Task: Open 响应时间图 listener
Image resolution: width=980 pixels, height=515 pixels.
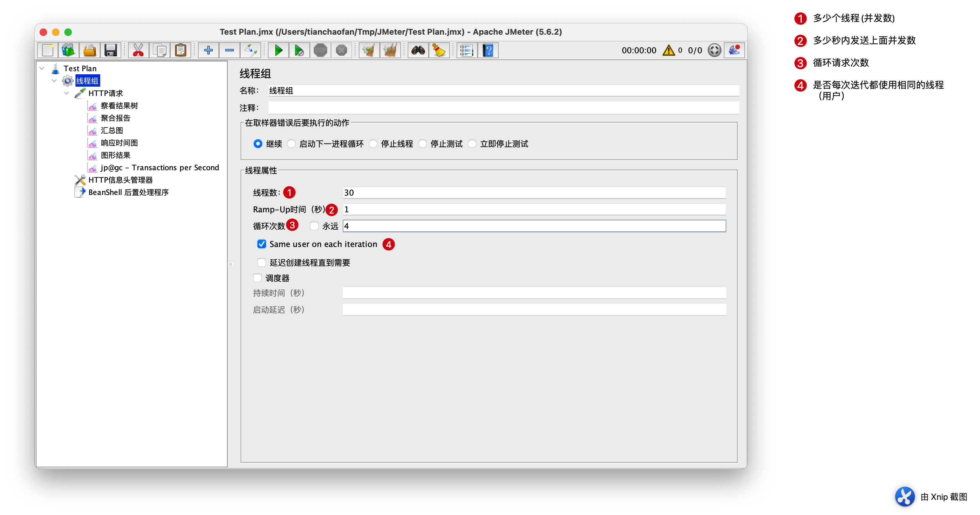Action: 119,143
